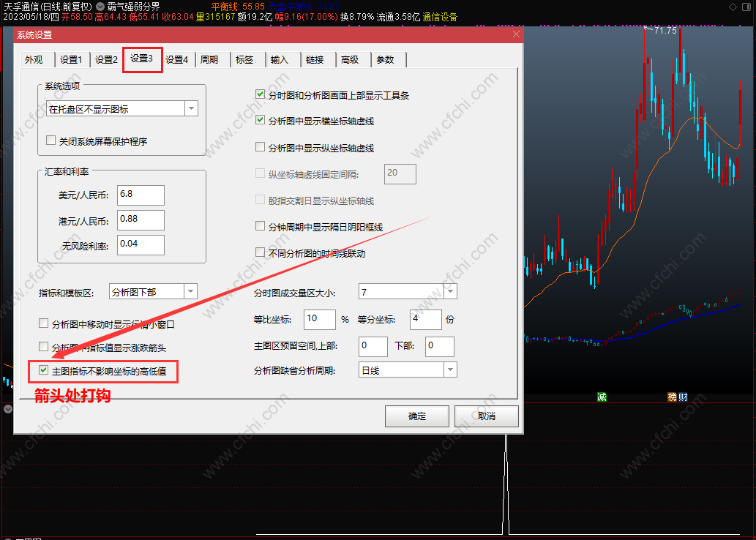Click the 等比坐标 percent field

pyautogui.click(x=320, y=319)
